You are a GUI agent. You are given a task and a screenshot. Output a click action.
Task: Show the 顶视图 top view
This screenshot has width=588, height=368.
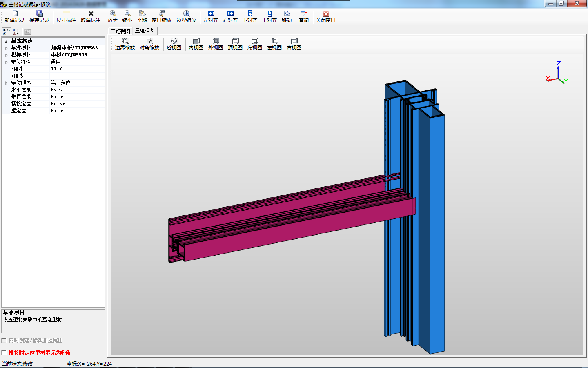235,44
